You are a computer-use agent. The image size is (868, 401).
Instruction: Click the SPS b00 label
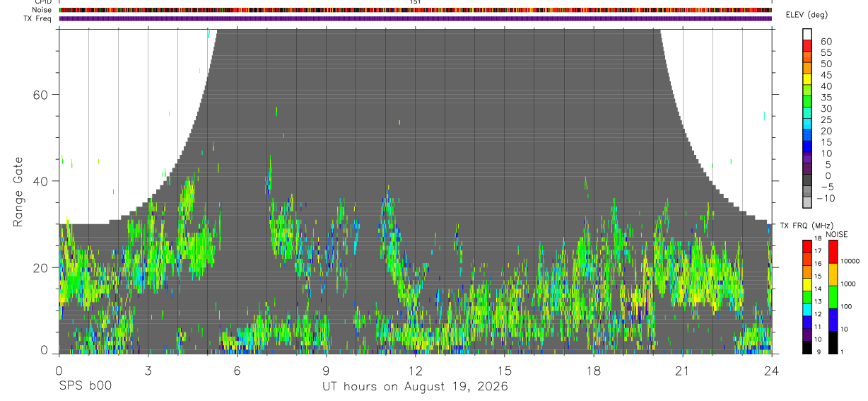click(x=84, y=387)
